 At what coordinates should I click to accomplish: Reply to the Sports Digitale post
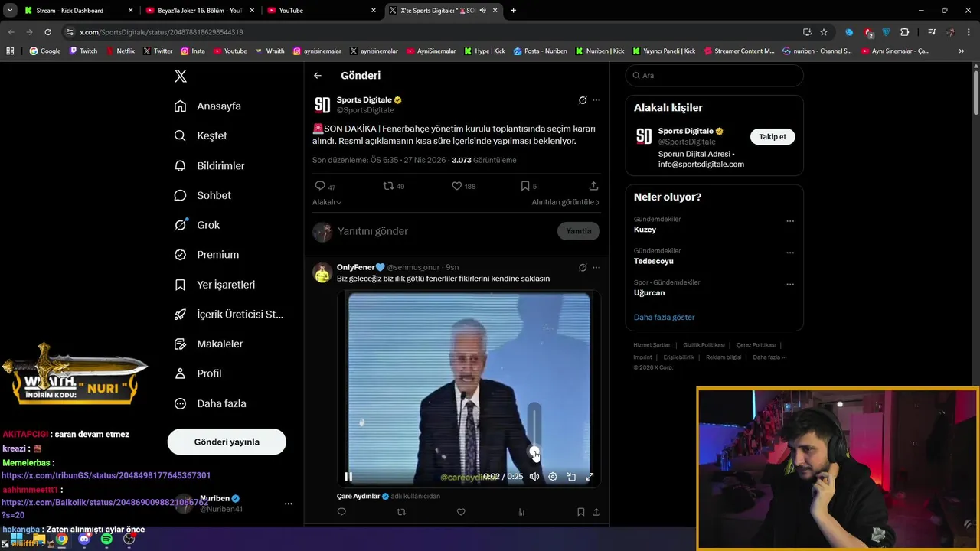click(320, 186)
